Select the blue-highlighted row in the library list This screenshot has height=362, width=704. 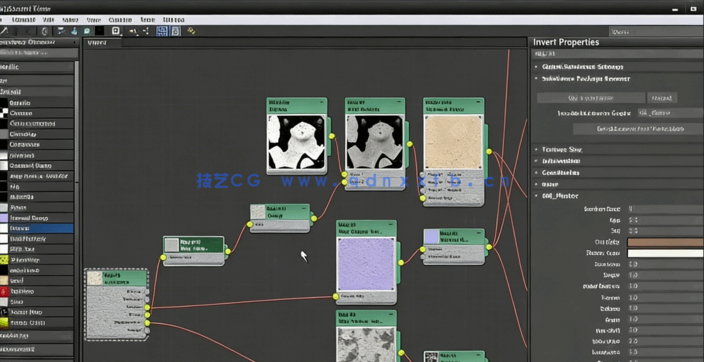[x=37, y=228]
